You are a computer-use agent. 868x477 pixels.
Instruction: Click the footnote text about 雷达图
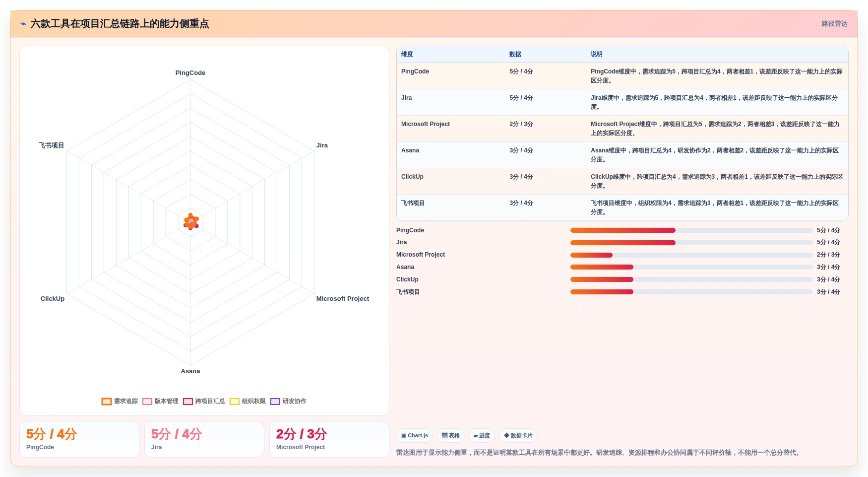coord(599,453)
